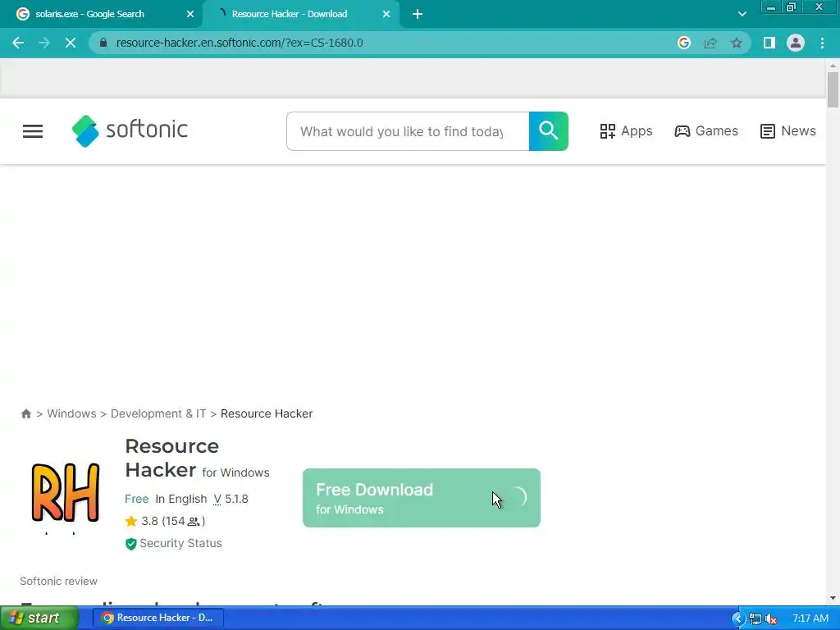Click the address bar URL
Image resolution: width=840 pixels, height=630 pixels.
coord(240,43)
